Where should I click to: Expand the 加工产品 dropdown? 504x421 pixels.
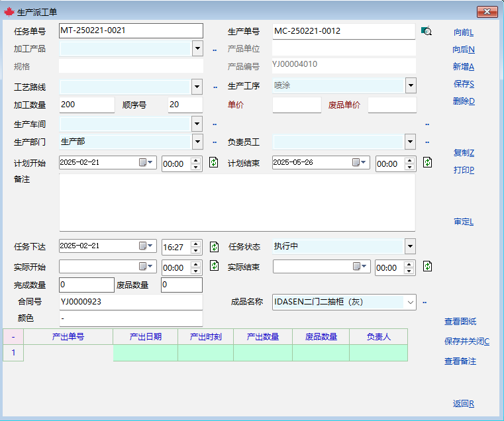[197, 48]
